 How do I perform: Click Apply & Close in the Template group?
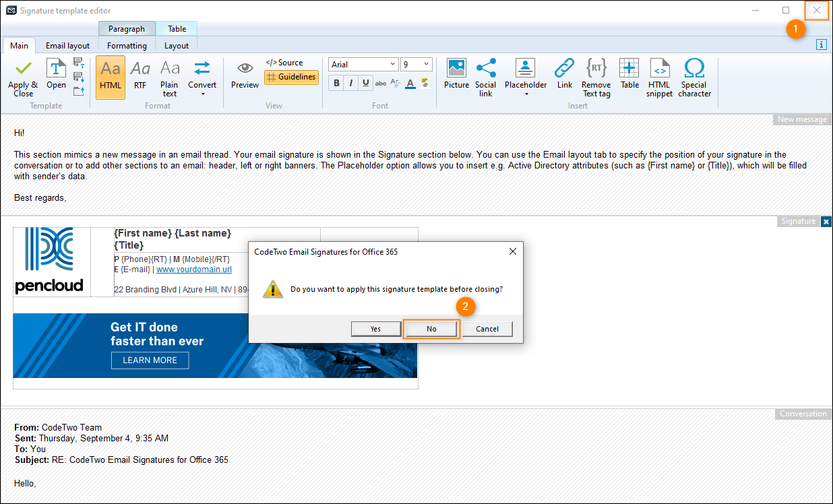click(22, 75)
